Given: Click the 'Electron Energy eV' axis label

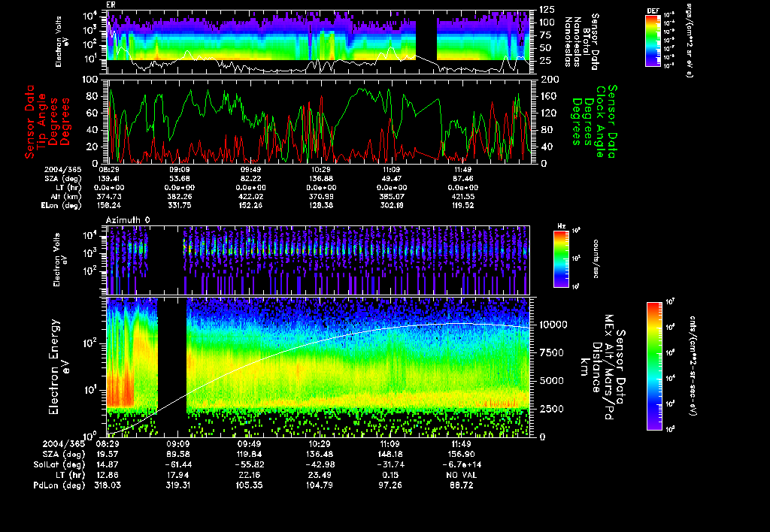Looking at the screenshot, I should 59,367.
